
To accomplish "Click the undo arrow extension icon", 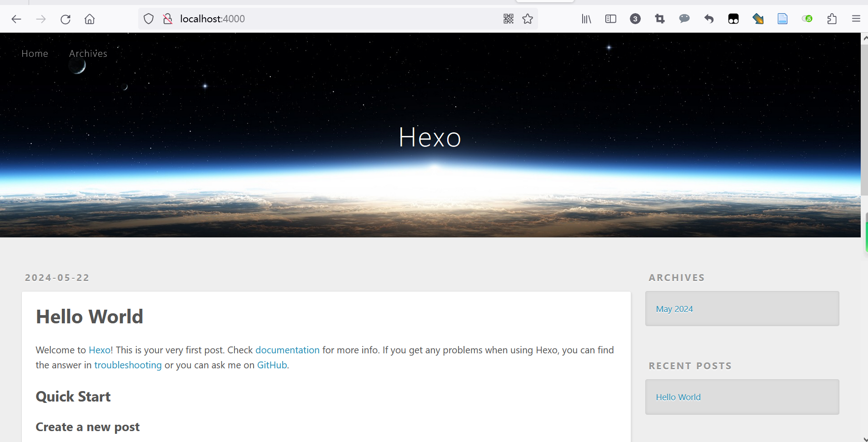I will point(709,19).
